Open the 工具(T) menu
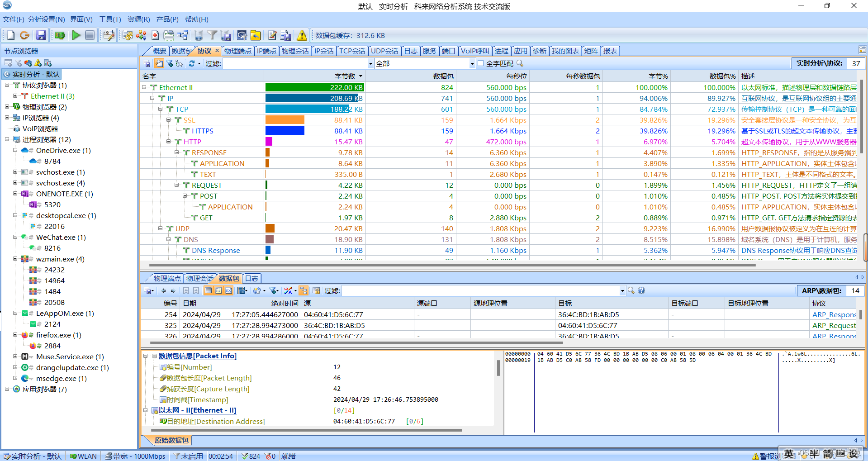Screen dimensions: 868x461 (110, 19)
